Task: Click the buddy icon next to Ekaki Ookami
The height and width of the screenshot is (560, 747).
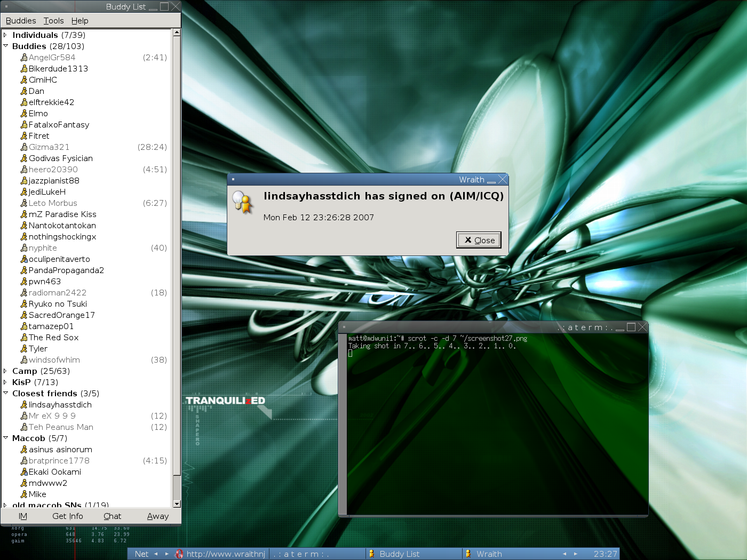Action: point(23,472)
